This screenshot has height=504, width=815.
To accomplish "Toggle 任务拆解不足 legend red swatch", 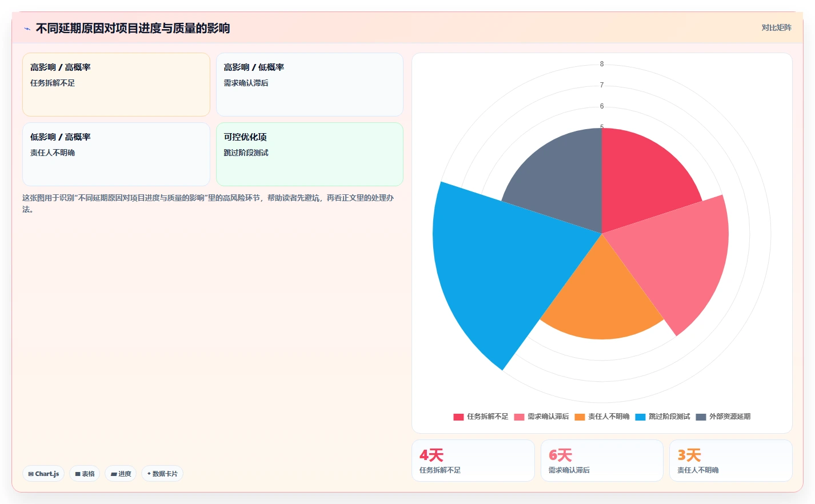I will [x=458, y=417].
